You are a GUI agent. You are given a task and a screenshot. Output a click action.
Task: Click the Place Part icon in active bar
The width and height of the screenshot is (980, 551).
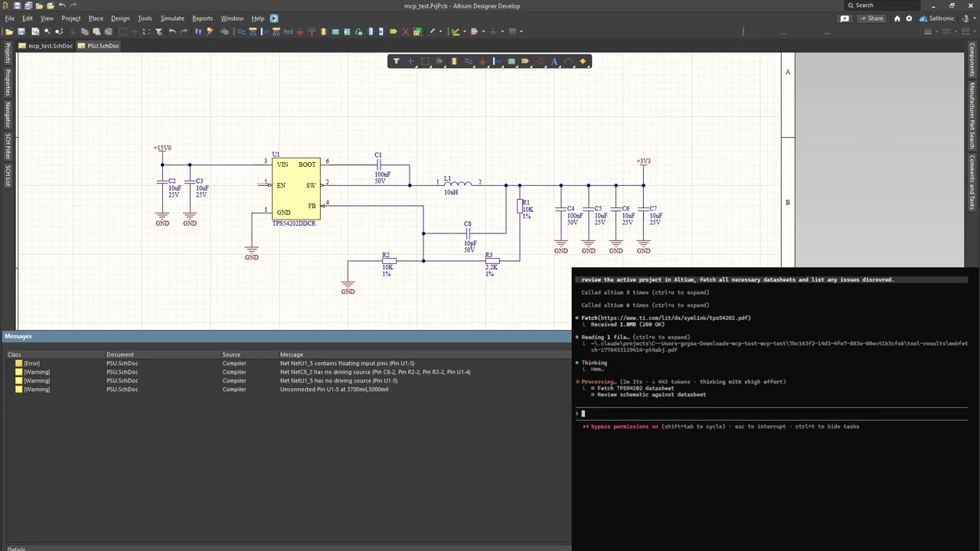tap(454, 61)
